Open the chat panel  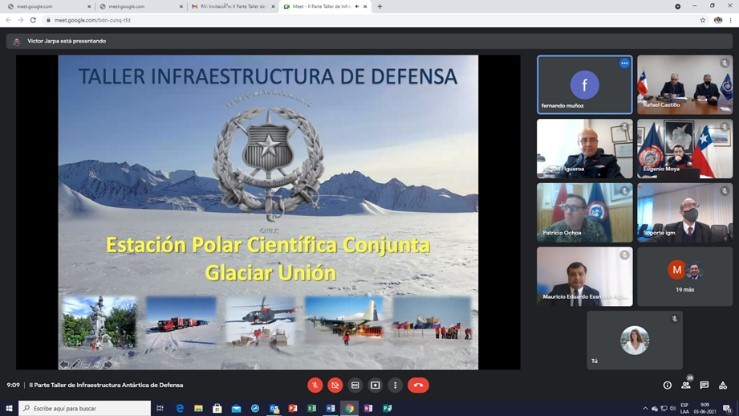click(x=704, y=385)
